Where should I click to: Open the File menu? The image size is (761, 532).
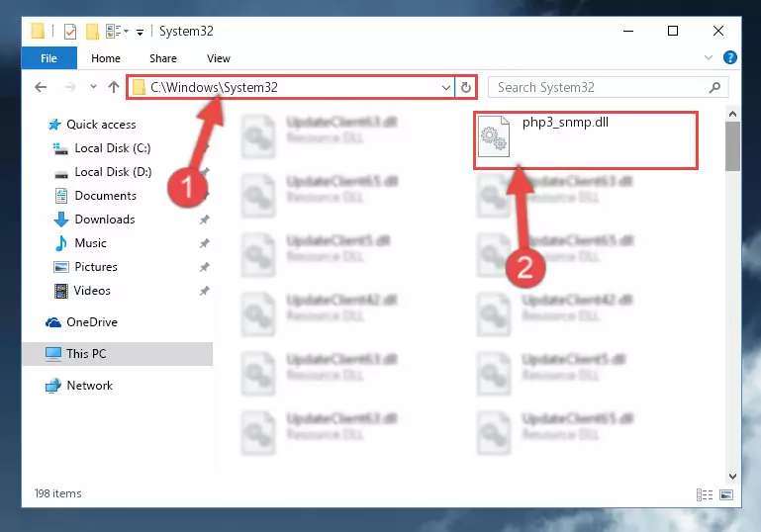[49, 58]
